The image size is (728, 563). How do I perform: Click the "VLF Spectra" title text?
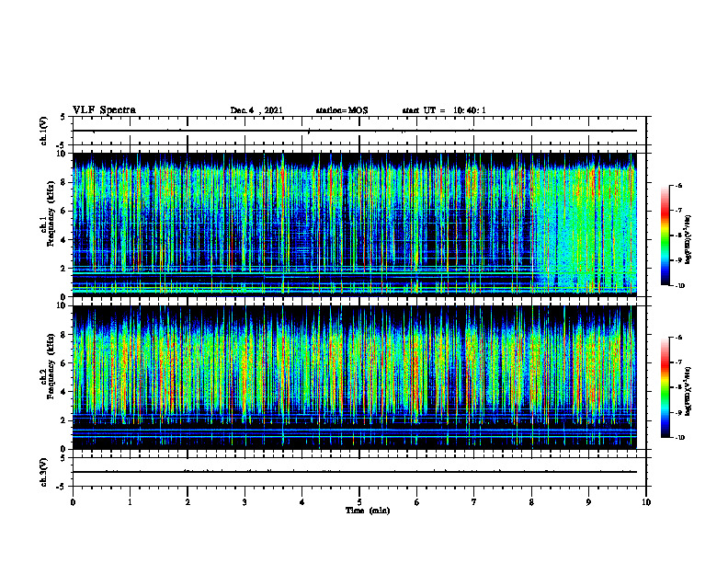pos(104,110)
